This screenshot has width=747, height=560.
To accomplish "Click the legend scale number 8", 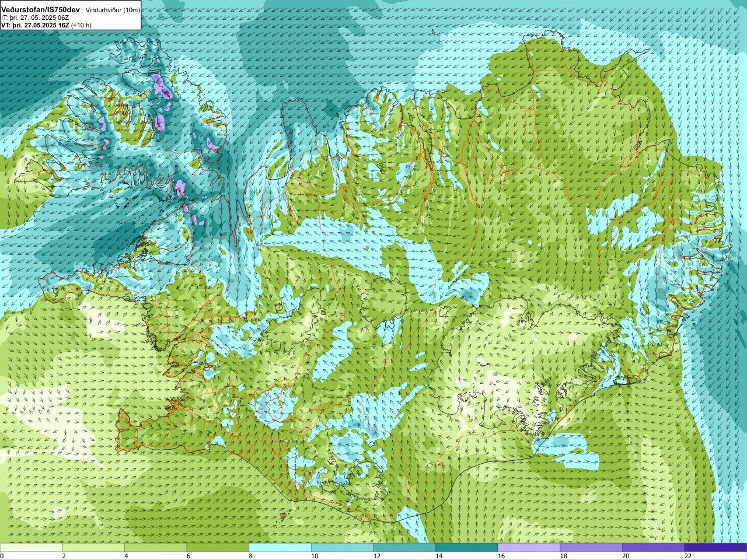I will tap(250, 556).
